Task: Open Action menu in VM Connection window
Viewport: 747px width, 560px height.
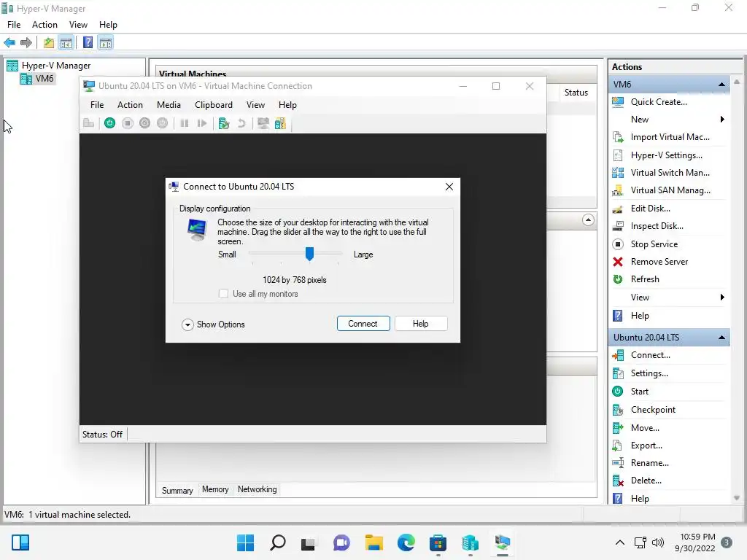Action: (x=130, y=105)
